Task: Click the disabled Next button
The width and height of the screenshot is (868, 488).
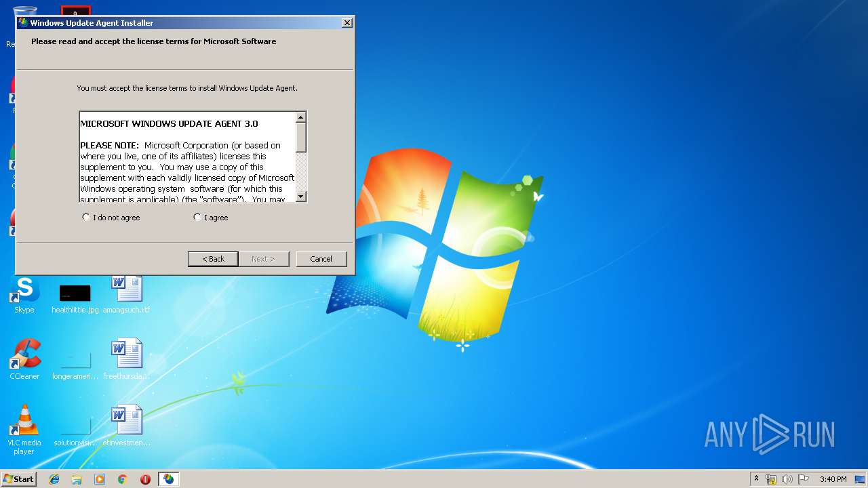Action: click(x=264, y=259)
